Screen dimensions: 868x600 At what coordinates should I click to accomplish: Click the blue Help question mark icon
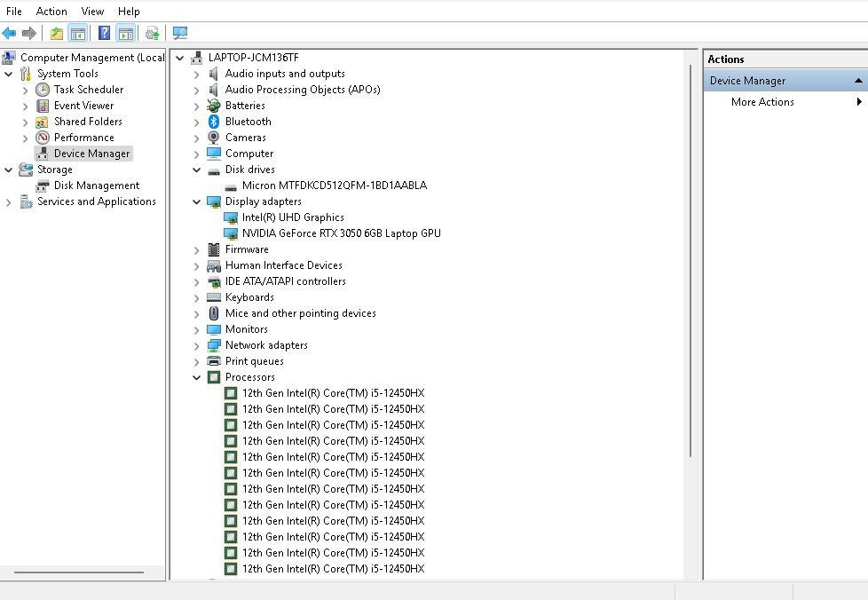[x=104, y=33]
